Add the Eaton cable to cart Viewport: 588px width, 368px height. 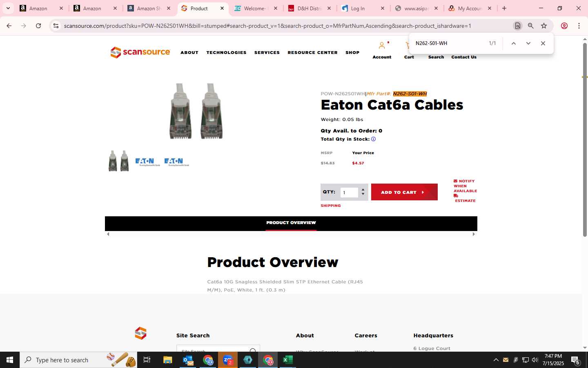404,192
